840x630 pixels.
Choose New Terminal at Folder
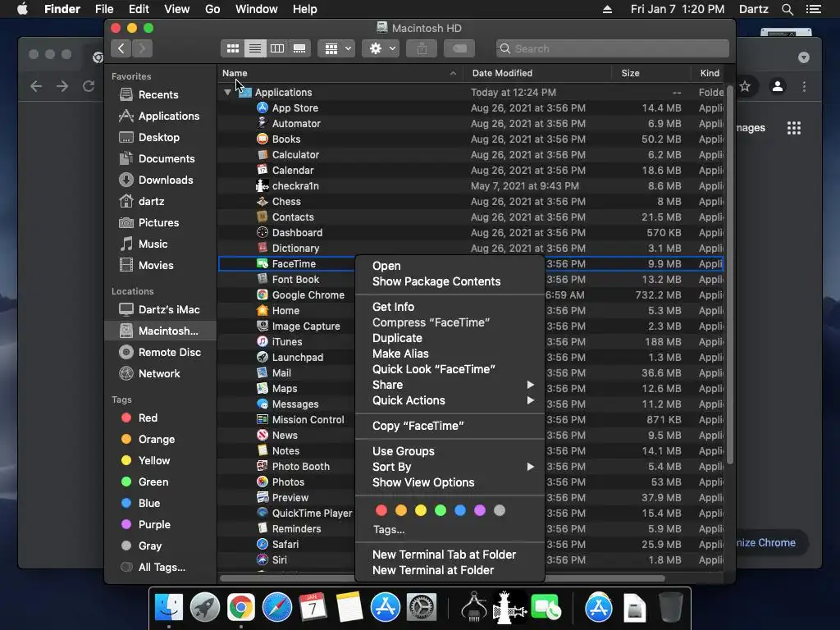pyautogui.click(x=450, y=570)
